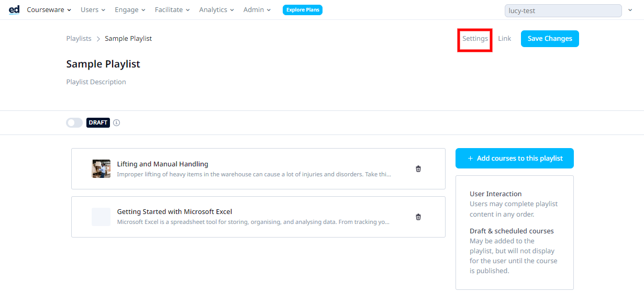The width and height of the screenshot is (644, 304).
Task: Click the Draft & scheduled courses heading
Action: [512, 231]
